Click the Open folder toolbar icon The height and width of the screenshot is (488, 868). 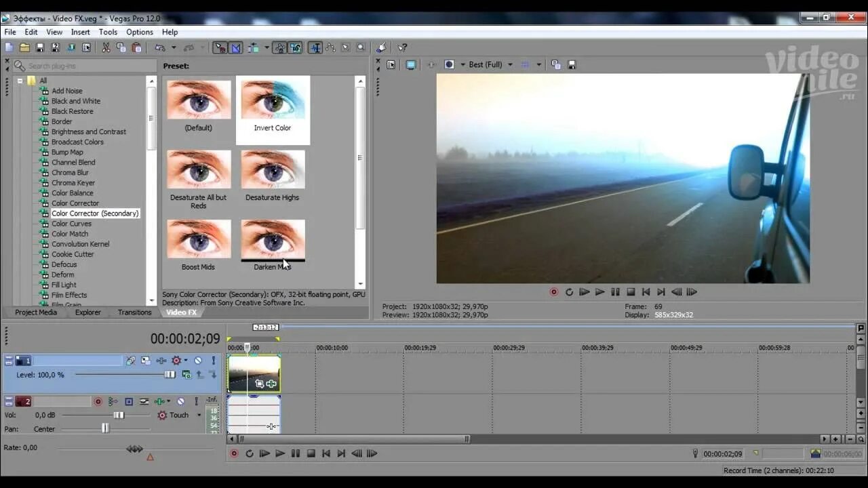24,47
